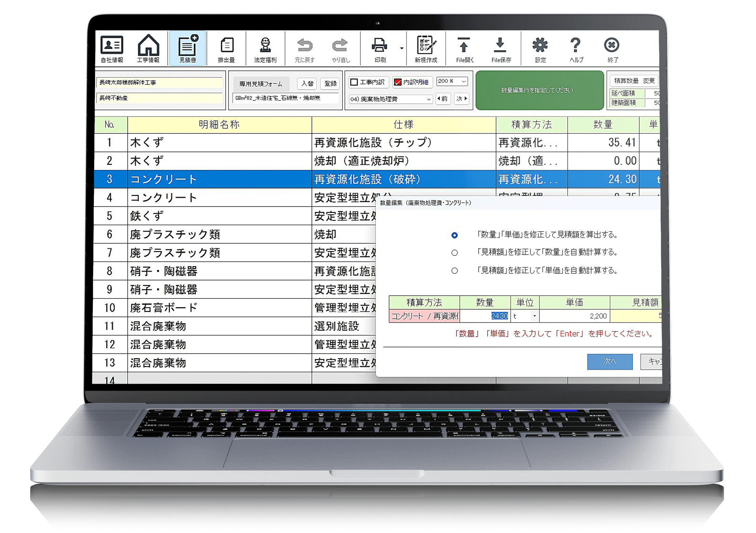Toggle the 工事内訳 checkbox
The width and height of the screenshot is (756, 533).
pyautogui.click(x=354, y=82)
